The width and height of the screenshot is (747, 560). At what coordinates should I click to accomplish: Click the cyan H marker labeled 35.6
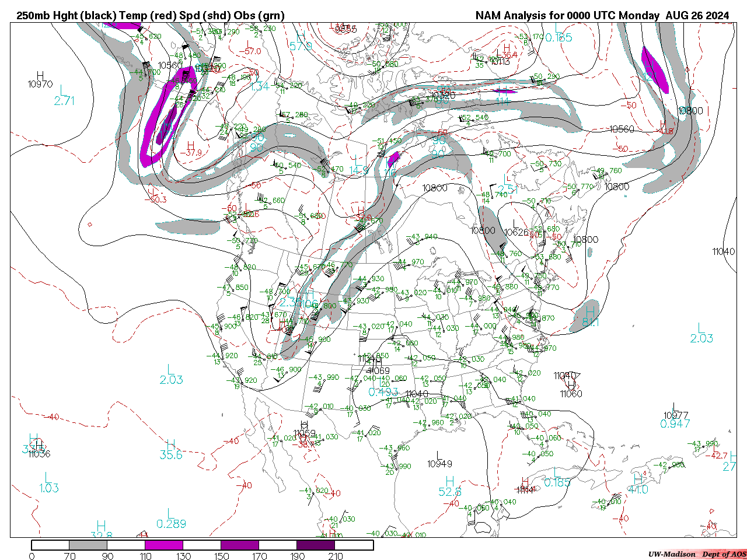(170, 445)
